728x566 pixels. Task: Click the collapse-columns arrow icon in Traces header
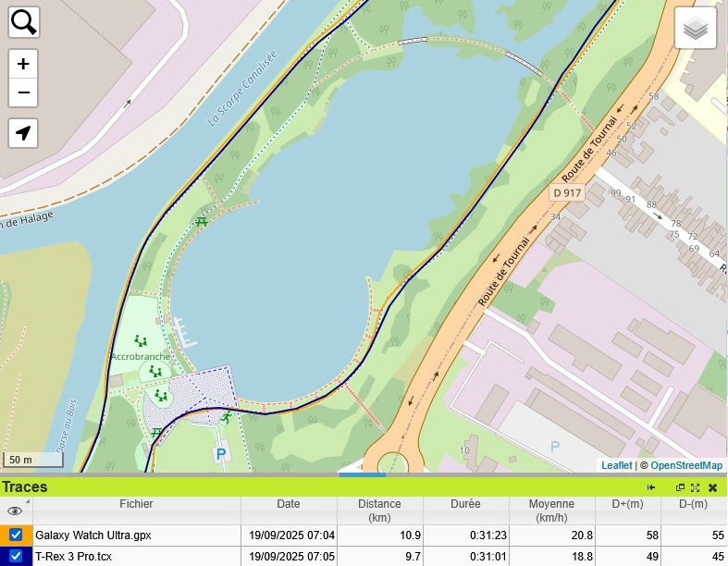coord(651,487)
